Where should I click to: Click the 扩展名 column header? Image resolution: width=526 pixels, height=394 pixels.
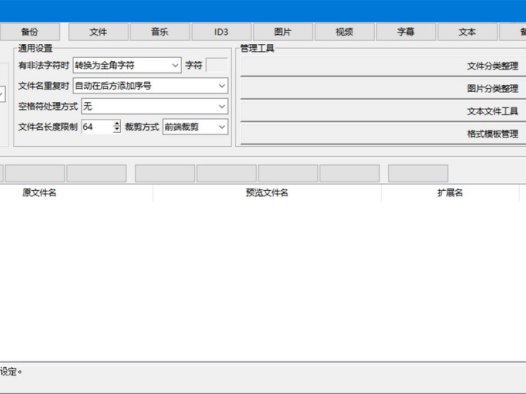(450, 192)
